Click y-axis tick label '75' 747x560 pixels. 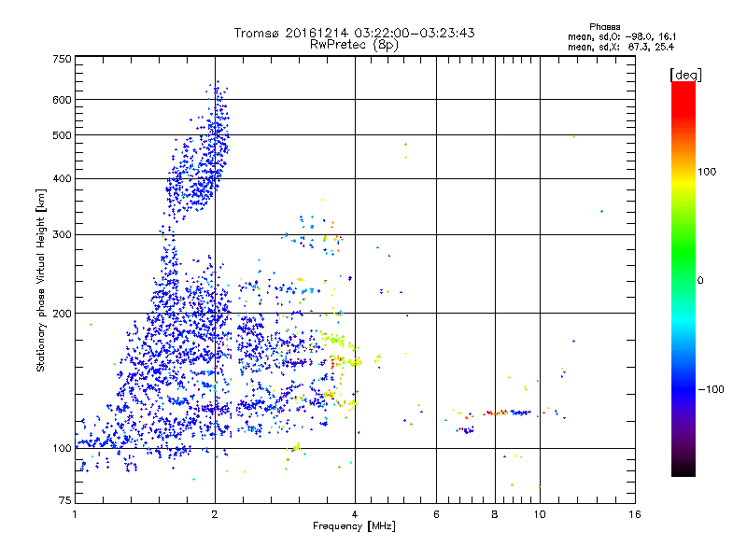click(65, 500)
